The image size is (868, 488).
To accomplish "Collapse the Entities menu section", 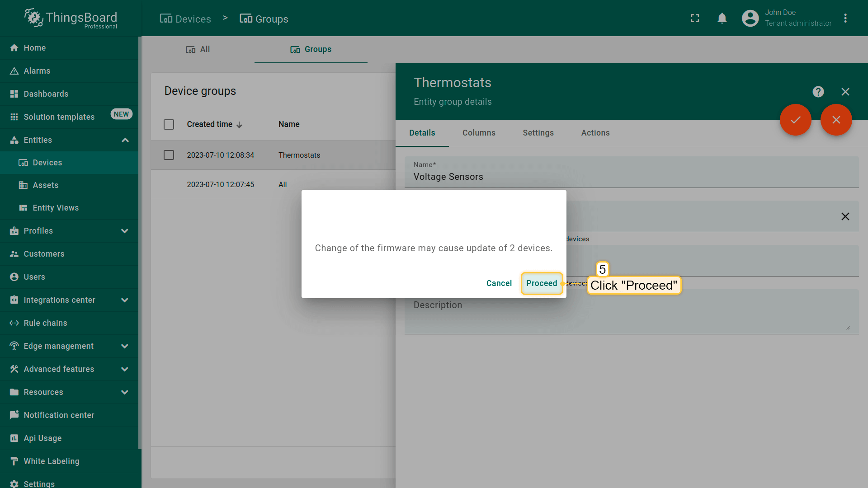I will [x=125, y=140].
